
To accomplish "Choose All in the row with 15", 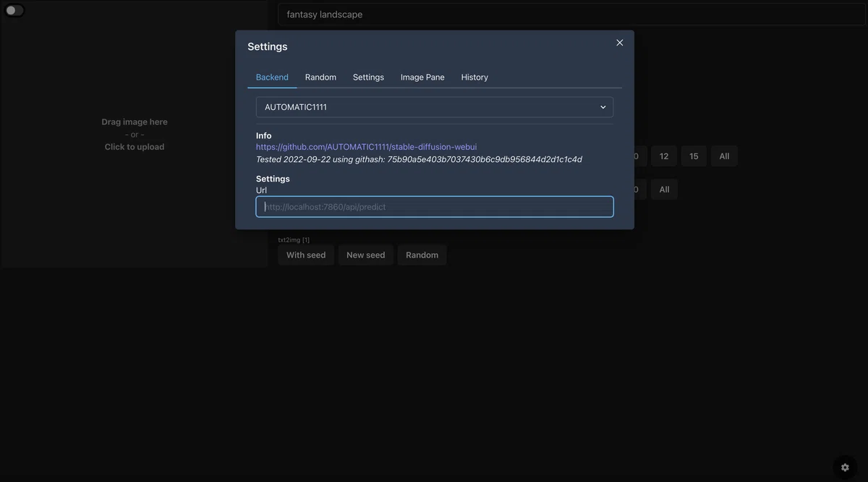I will click(x=724, y=156).
